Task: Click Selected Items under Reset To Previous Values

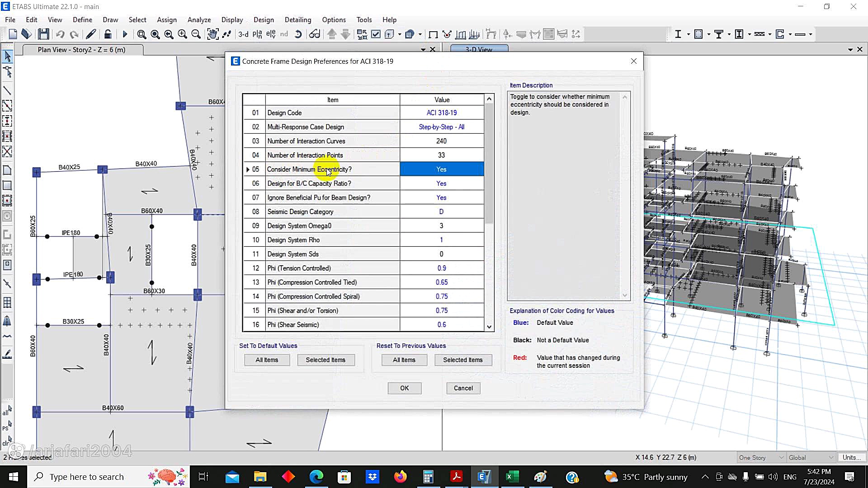Action: 463,360
